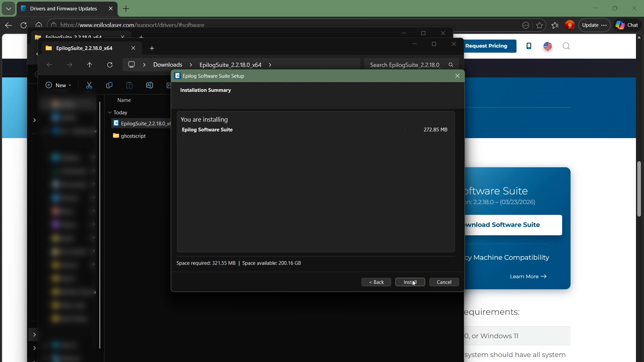Collapse the Today group chevron
The width and height of the screenshot is (644, 362).
110,113
